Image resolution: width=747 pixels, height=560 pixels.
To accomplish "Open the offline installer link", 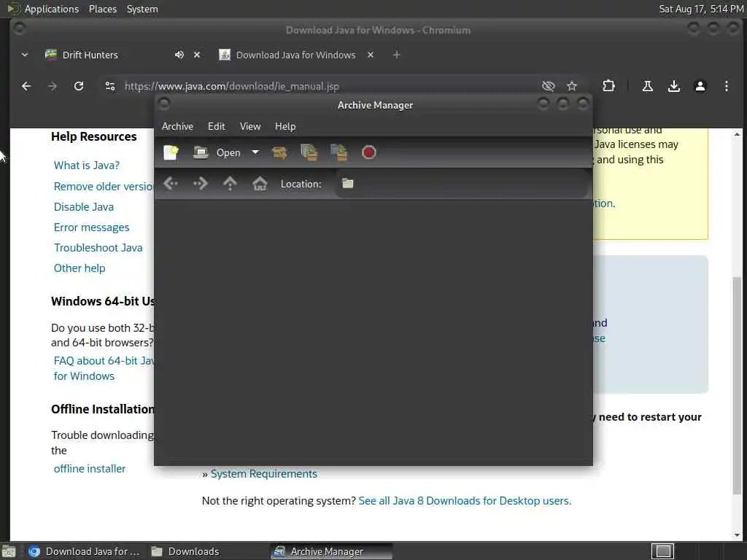I will (90, 469).
